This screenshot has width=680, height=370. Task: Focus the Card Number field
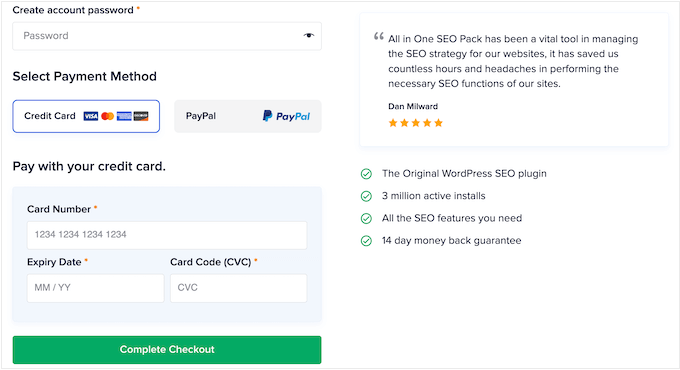[x=167, y=235]
